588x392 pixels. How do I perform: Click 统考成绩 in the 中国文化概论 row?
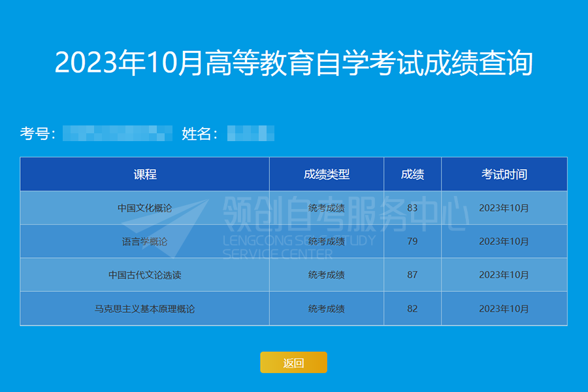coord(327,208)
